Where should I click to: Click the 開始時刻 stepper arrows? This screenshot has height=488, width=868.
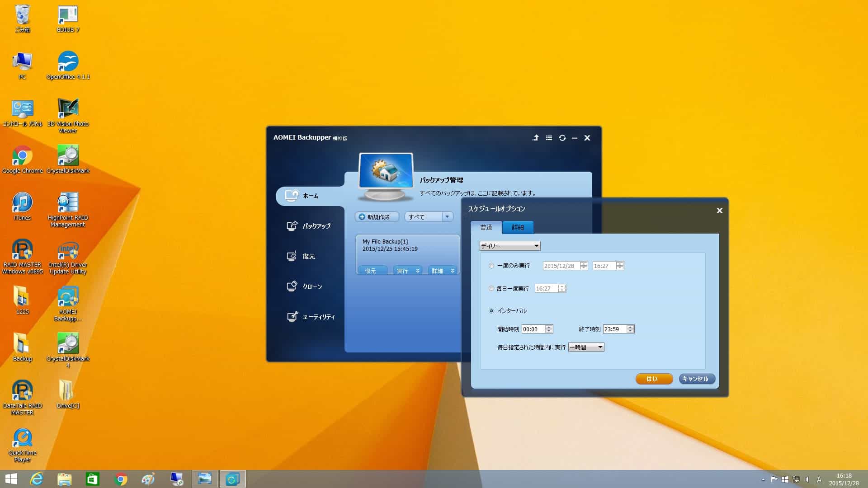coord(549,329)
